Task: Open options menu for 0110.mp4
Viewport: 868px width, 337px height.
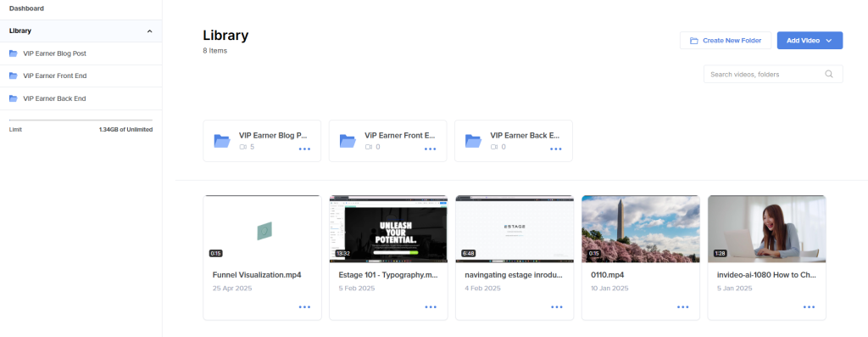Action: 682,307
